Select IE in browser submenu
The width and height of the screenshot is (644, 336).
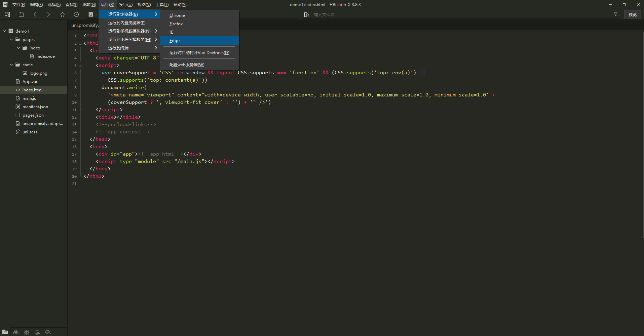click(x=199, y=32)
